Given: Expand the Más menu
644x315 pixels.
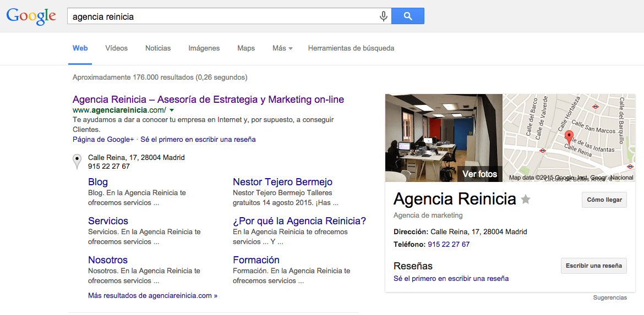Looking at the screenshot, I should [x=282, y=48].
